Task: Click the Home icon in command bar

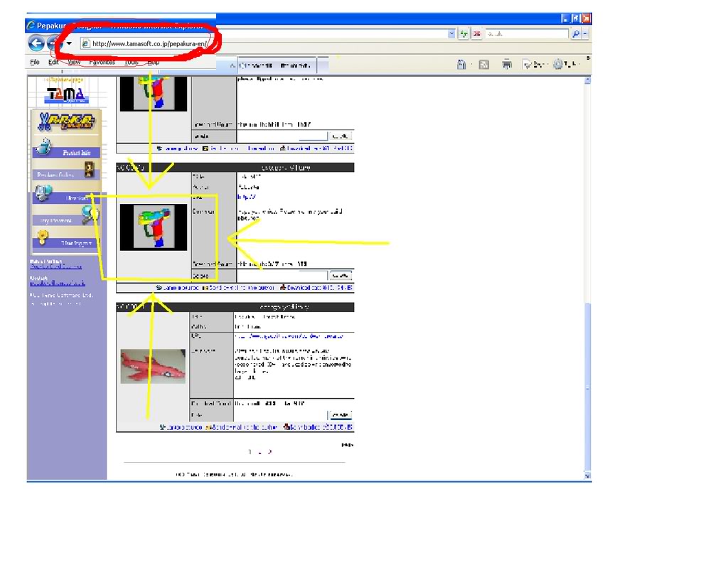Action: pos(461,65)
